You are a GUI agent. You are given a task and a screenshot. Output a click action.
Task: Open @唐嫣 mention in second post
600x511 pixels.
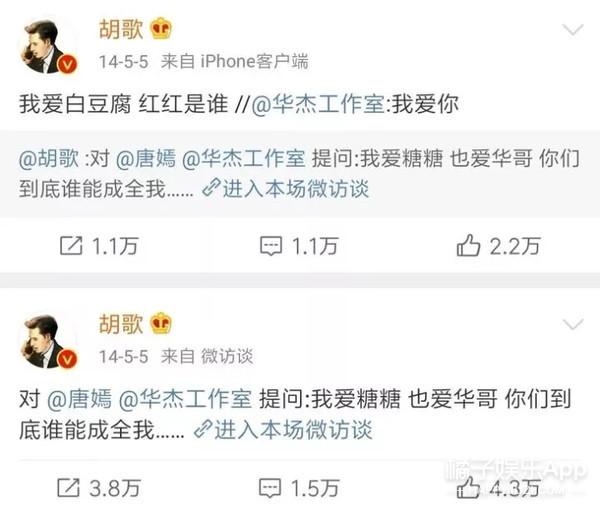[x=79, y=399]
